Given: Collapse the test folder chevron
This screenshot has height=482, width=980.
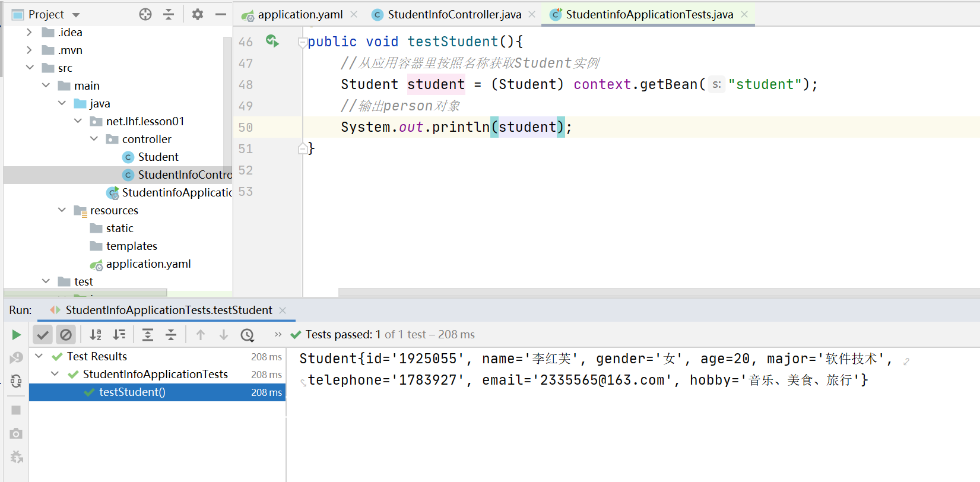Looking at the screenshot, I should click(x=46, y=281).
